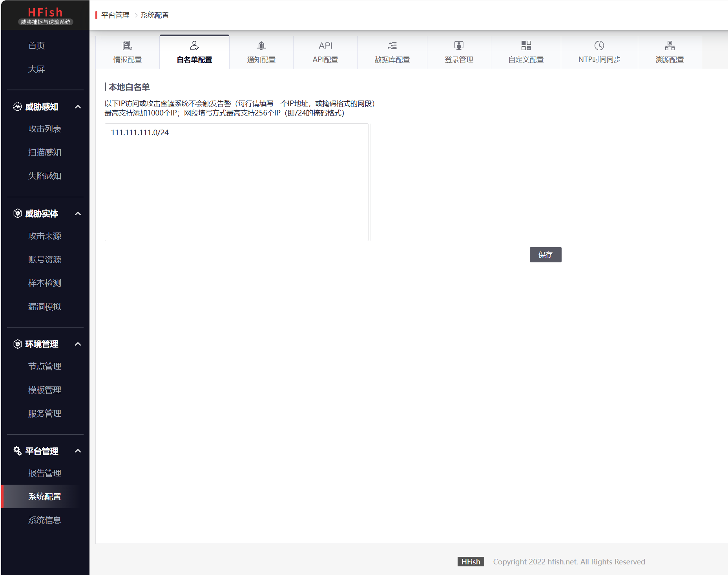Screen dimensions: 728x575
Task: Click the HFish logo at top left
Action: 45,16
